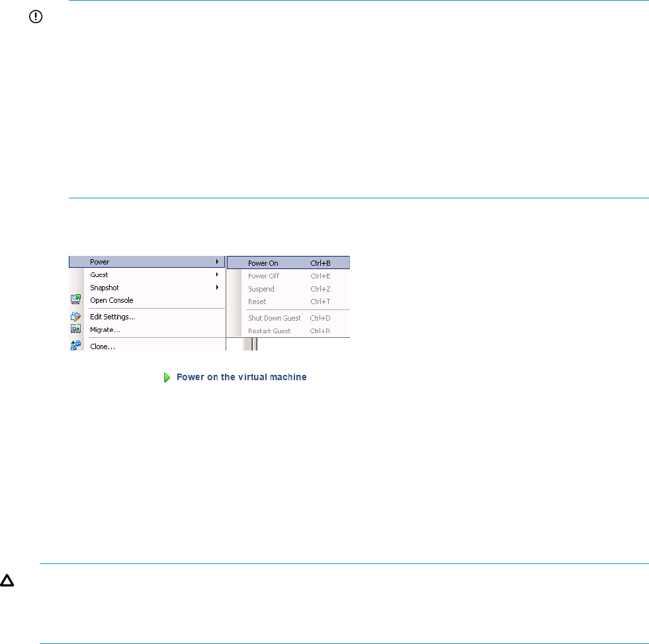Click the Power submenu arrow
The image size is (649, 644).
coord(217,261)
